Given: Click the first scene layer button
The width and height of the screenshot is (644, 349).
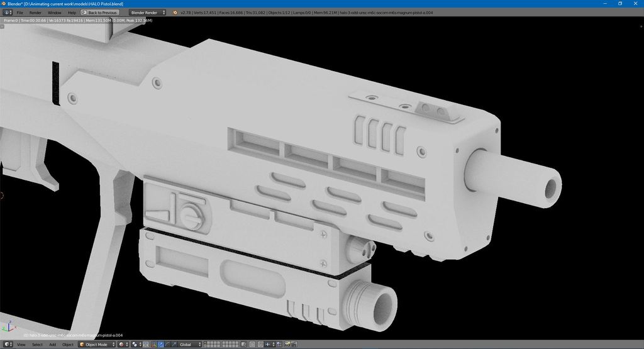Looking at the screenshot, I should tap(206, 343).
